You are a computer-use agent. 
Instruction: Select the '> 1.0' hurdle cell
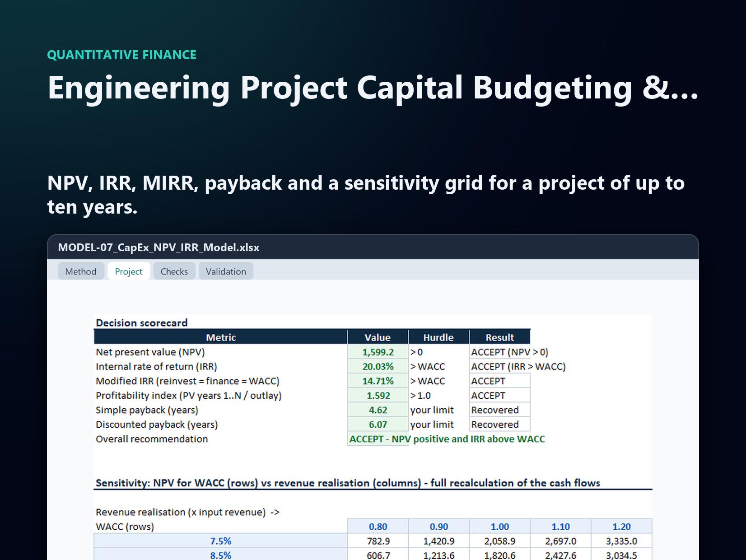[438, 395]
